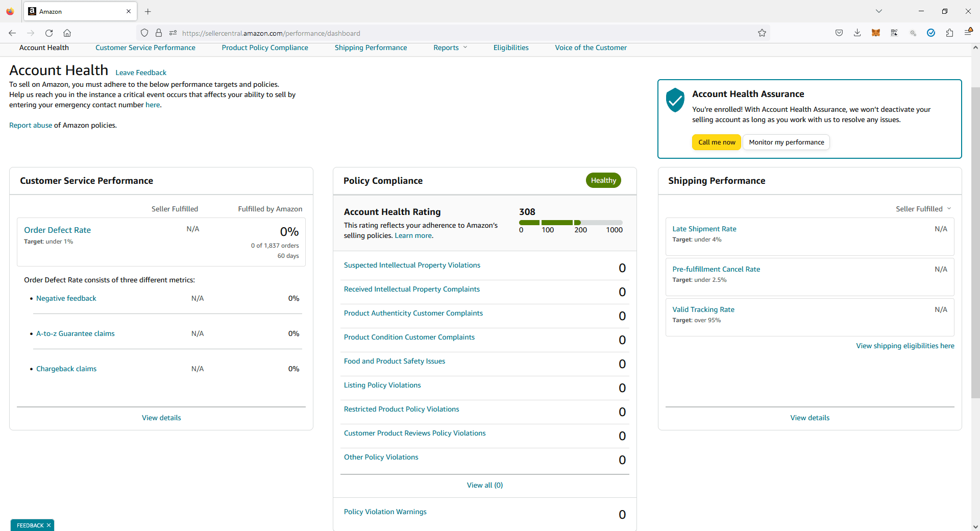Close the Amazon browser tab
Screen dimensions: 980x531
click(129, 11)
